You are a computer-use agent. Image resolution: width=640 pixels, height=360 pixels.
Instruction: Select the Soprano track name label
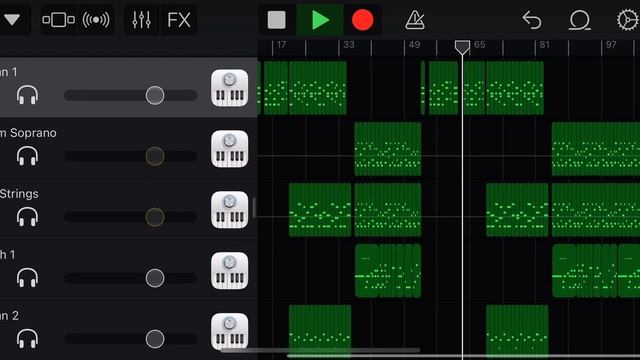pos(28,133)
